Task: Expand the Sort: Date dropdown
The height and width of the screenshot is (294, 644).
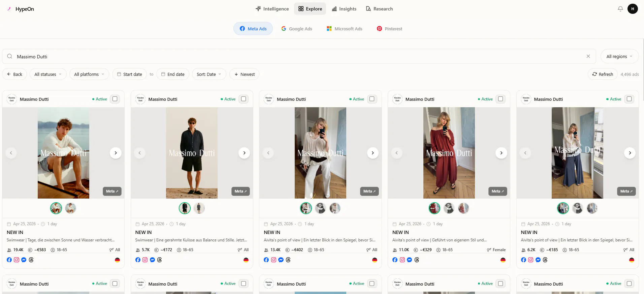Action: pos(209,74)
